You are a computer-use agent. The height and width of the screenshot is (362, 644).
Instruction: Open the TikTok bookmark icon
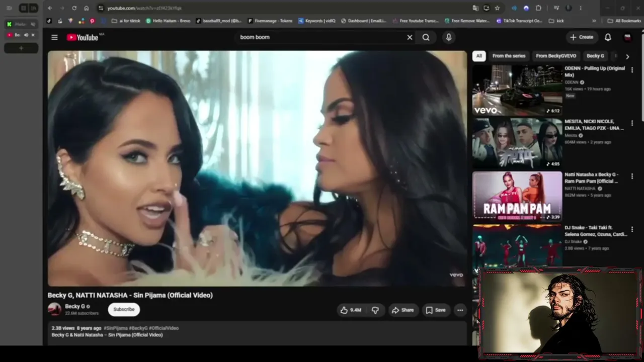tap(49, 21)
